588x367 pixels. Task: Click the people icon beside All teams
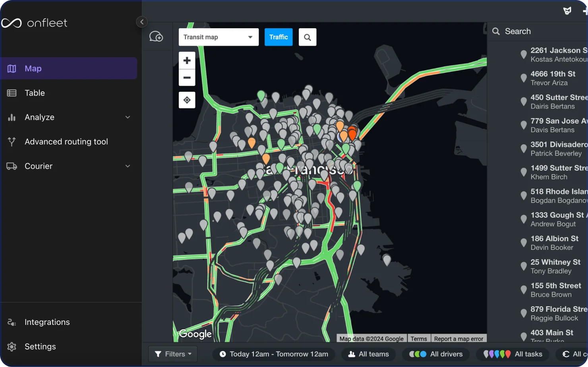tap(352, 354)
